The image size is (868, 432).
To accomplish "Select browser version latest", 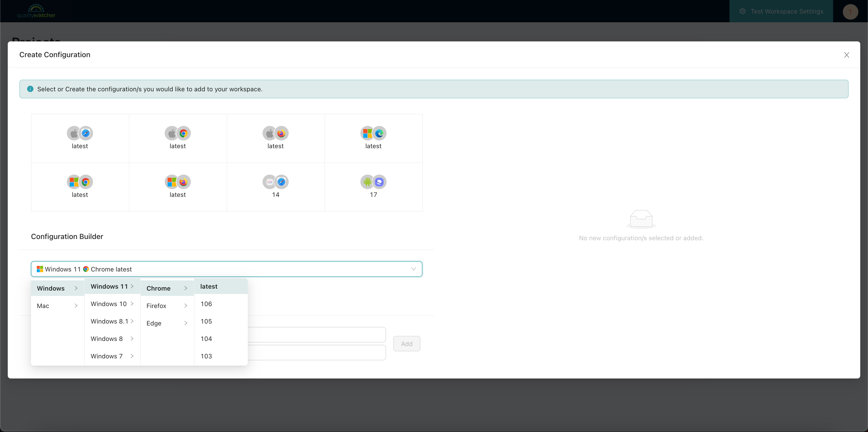I will (221, 286).
